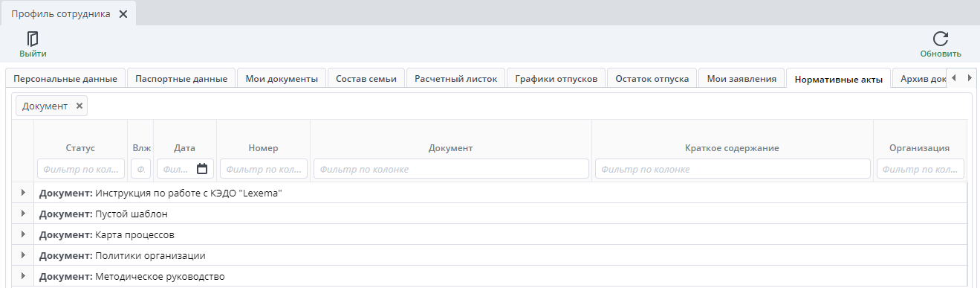Image resolution: width=980 pixels, height=288 pixels.
Task: Expand the Инструкция по работе с КЭДО group
Action: click(23, 193)
